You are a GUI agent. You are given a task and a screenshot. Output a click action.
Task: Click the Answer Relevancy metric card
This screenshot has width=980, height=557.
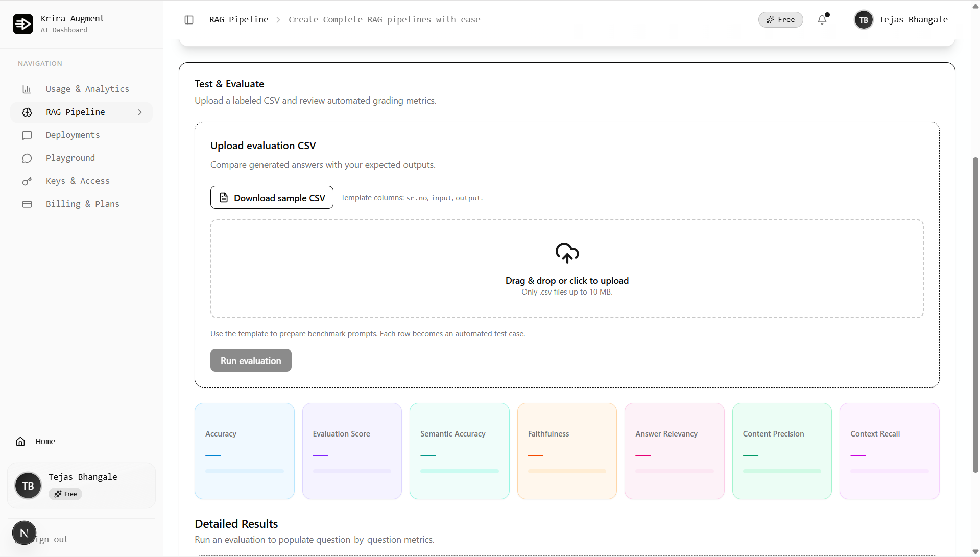tap(674, 451)
